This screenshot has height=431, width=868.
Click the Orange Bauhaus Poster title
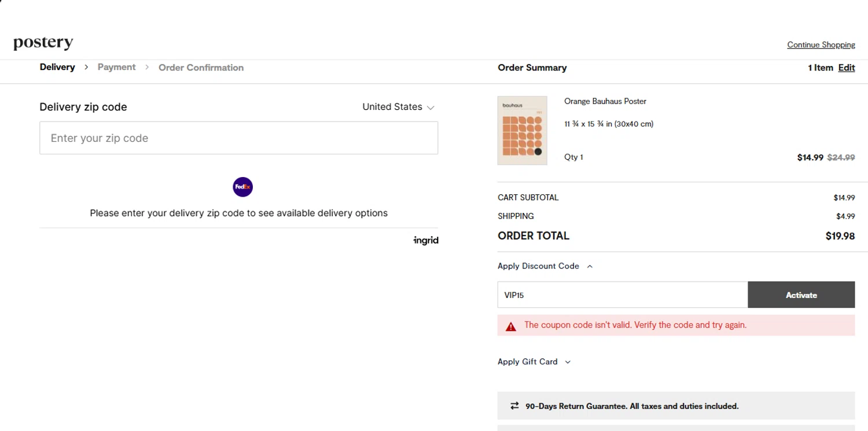(605, 101)
